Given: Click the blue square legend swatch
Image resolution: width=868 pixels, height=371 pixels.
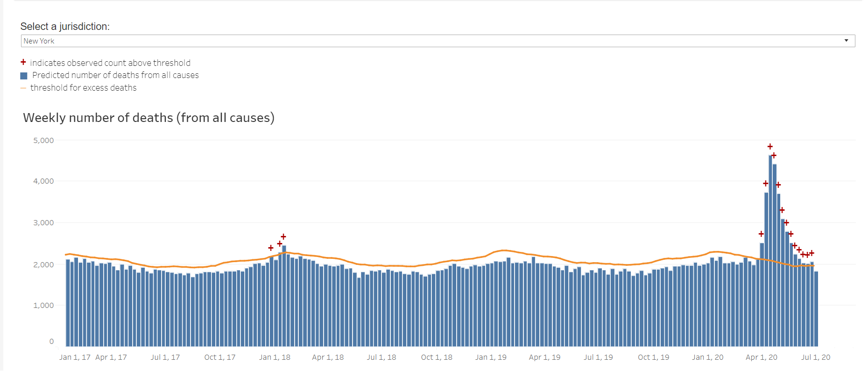Looking at the screenshot, I should coord(24,76).
